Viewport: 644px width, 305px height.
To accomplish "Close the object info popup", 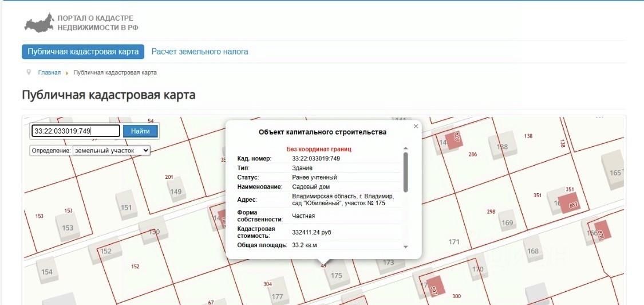I will coord(416,126).
